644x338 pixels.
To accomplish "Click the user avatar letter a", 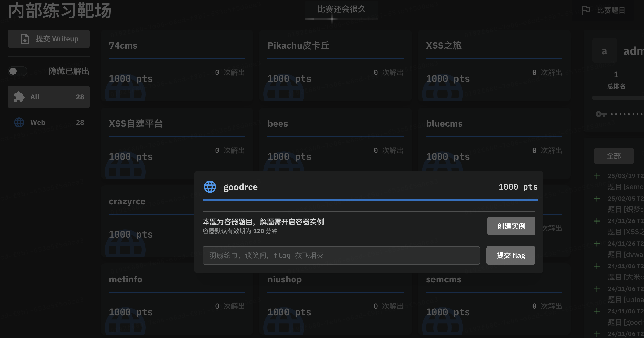I will pos(604,51).
